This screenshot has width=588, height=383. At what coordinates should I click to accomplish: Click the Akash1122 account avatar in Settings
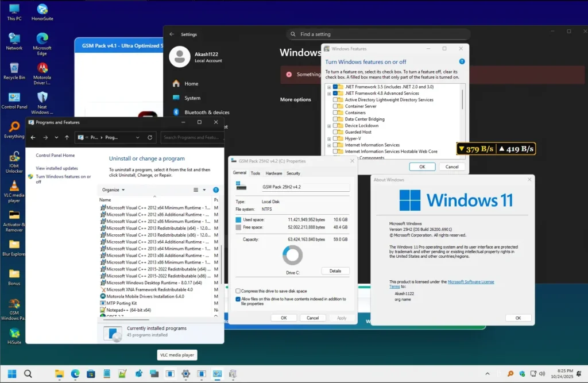(x=180, y=57)
